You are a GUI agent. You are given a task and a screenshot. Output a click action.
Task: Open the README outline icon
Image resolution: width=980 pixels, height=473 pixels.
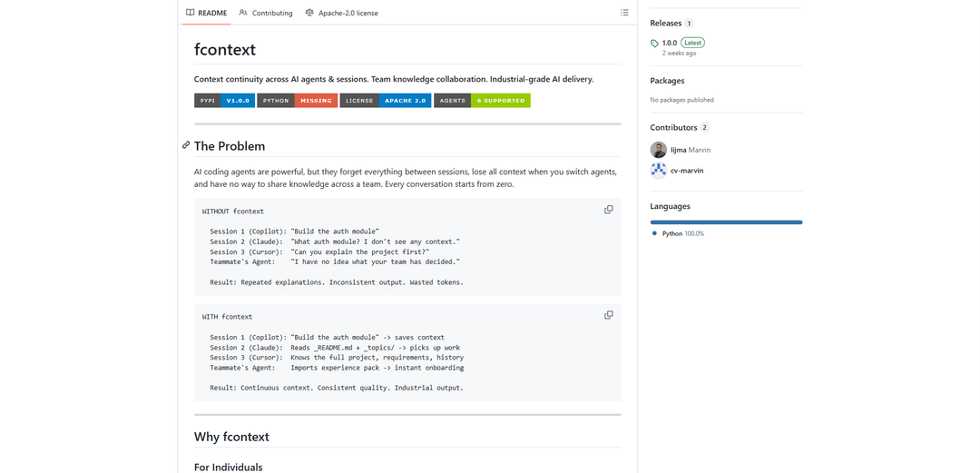pyautogui.click(x=624, y=13)
